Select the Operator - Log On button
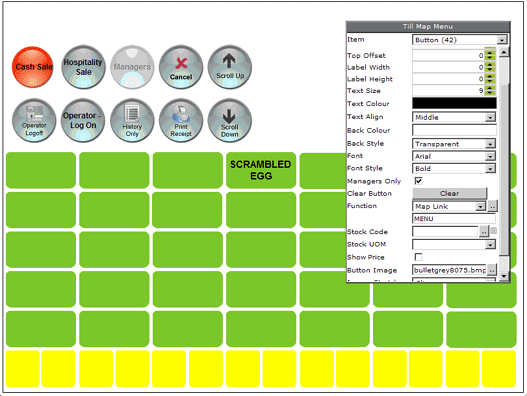The width and height of the screenshot is (527, 396). click(x=83, y=120)
